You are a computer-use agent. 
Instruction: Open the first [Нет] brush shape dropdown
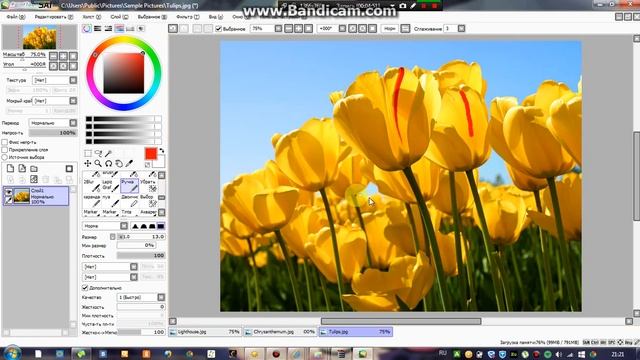[x=110, y=267]
